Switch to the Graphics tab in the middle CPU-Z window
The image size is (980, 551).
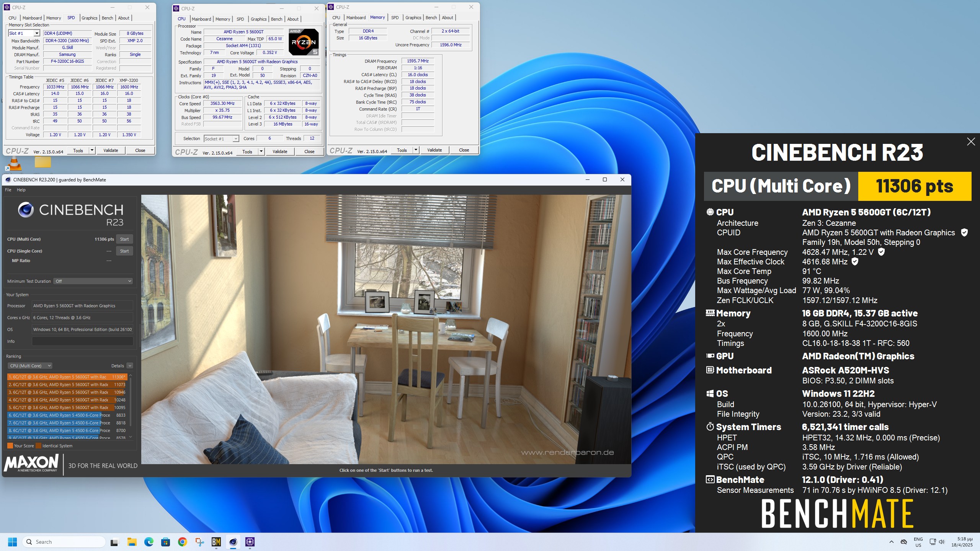coord(259,19)
